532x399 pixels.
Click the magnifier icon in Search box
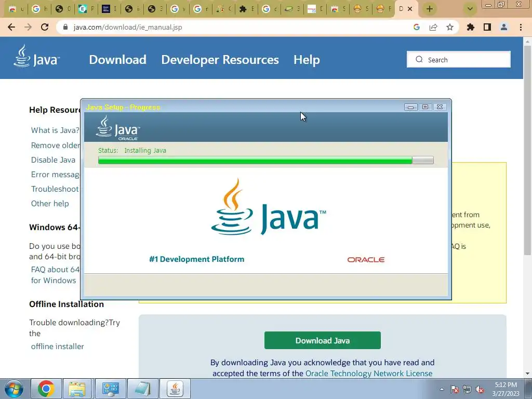click(x=419, y=59)
